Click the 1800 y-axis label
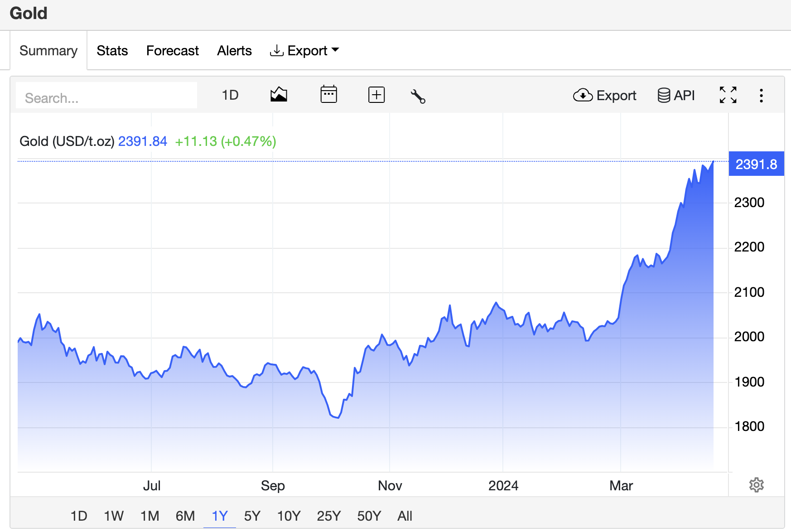Viewport: 791px width, 532px height. coord(749,426)
